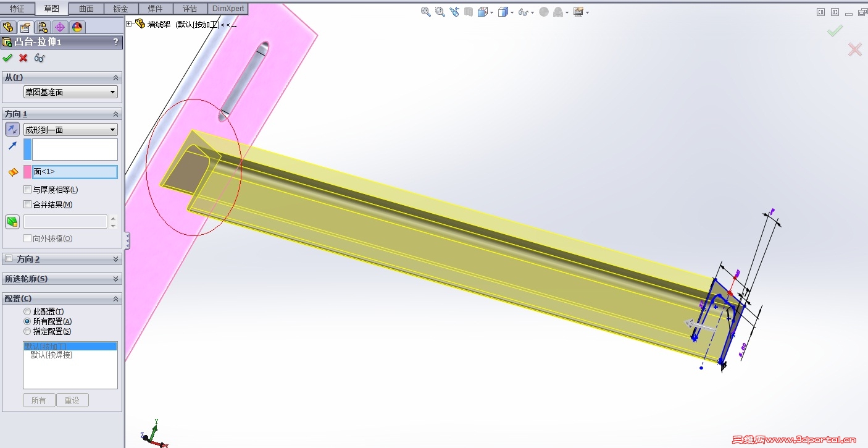
Task: Open the Hide/Show Items dropdown arrow
Action: (532, 12)
